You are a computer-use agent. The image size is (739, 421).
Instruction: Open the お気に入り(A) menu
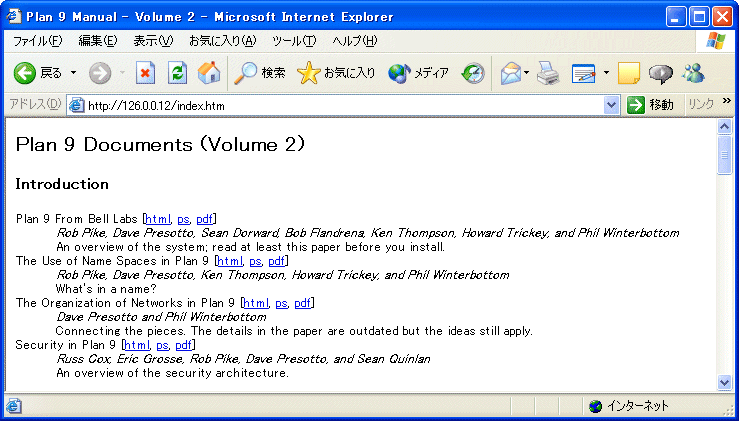coord(222,41)
